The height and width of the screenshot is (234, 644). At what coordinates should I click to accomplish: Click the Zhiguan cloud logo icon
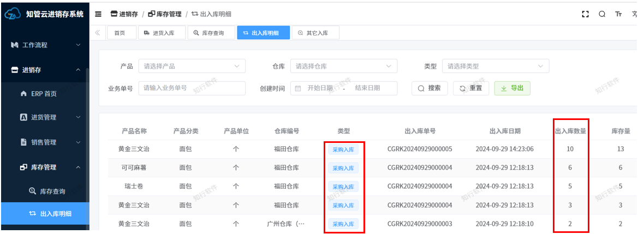[x=13, y=15]
